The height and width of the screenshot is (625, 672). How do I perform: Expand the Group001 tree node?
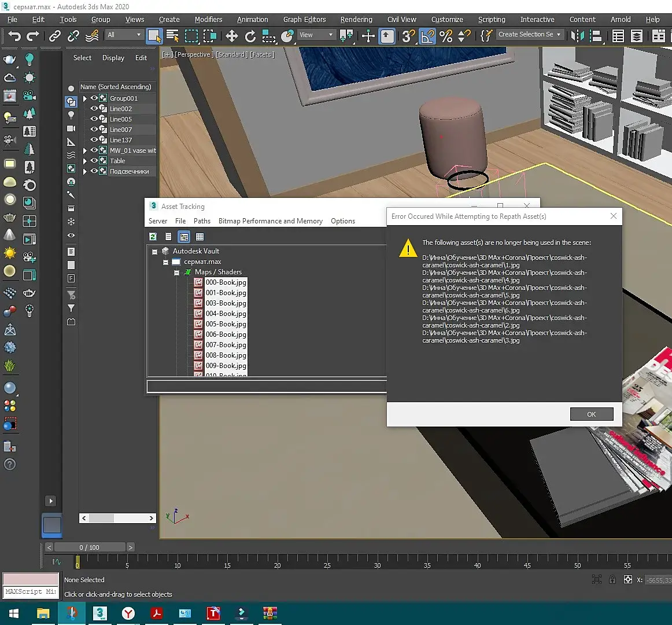[85, 98]
